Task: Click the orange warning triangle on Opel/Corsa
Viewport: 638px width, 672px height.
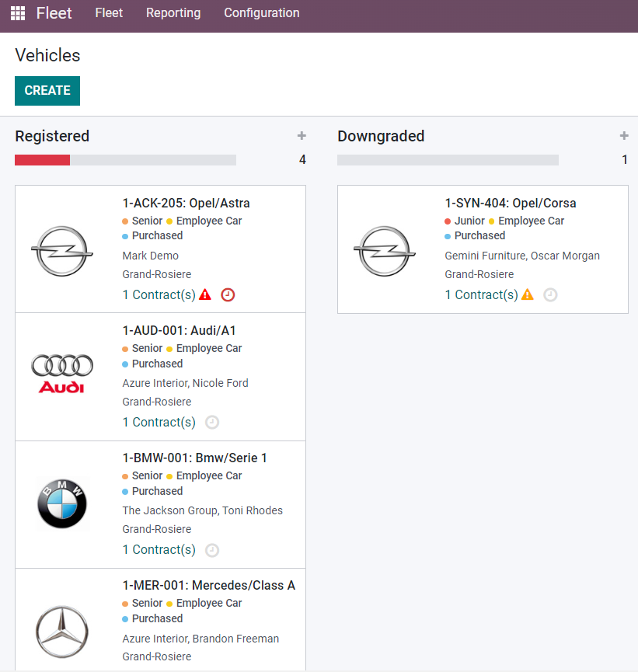Action: [528, 295]
